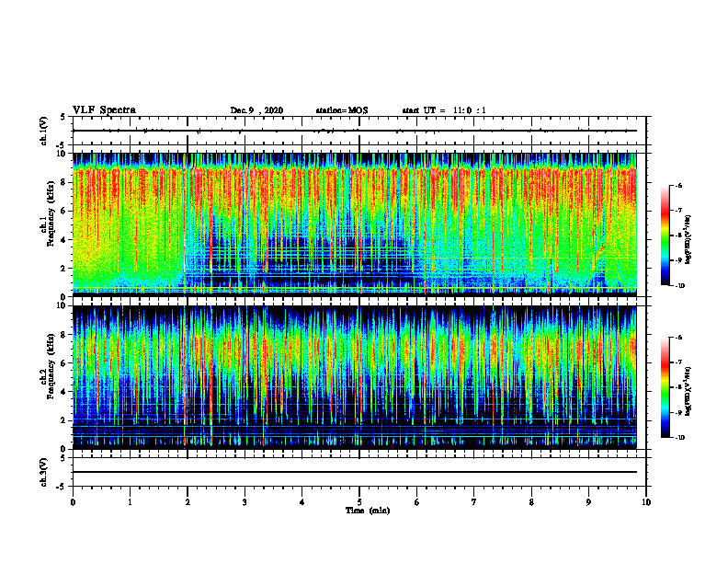Image resolution: width=728 pixels, height=563 pixels.
Task: Click the ch.3 flat voltage trace
Action: (355, 472)
